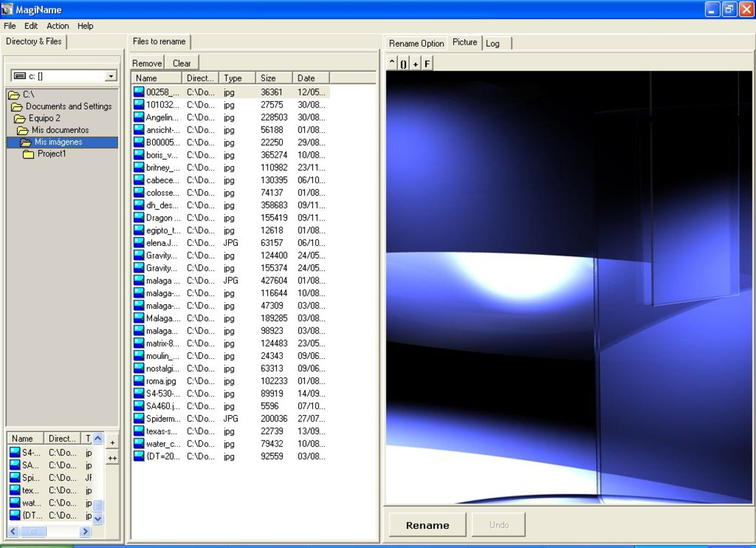
Task: Click the '++' add all files button
Action: (x=112, y=458)
